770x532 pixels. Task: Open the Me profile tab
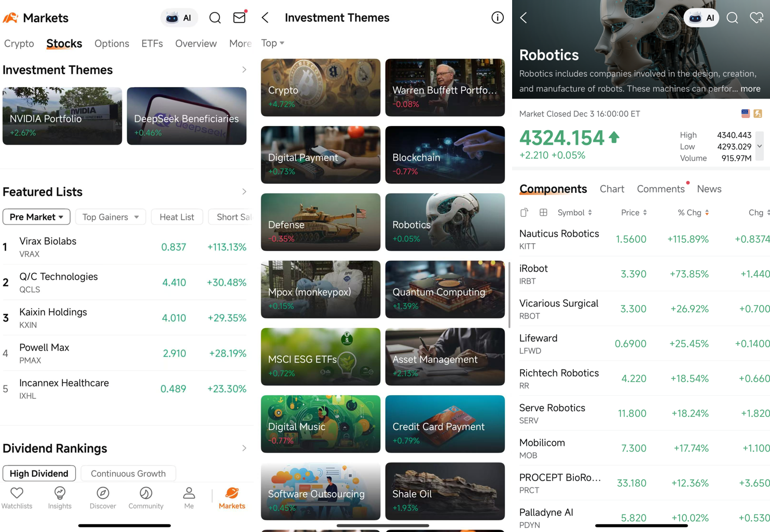coord(189,498)
